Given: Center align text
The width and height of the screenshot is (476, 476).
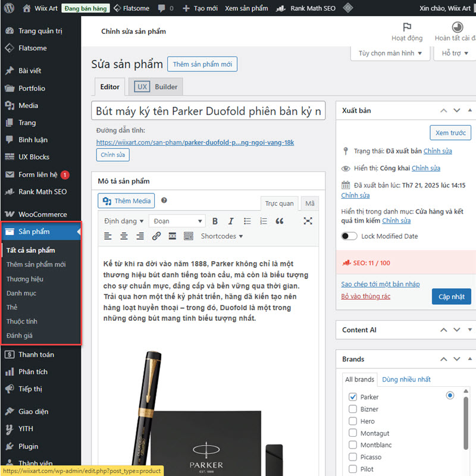Looking at the screenshot, I should (124, 236).
